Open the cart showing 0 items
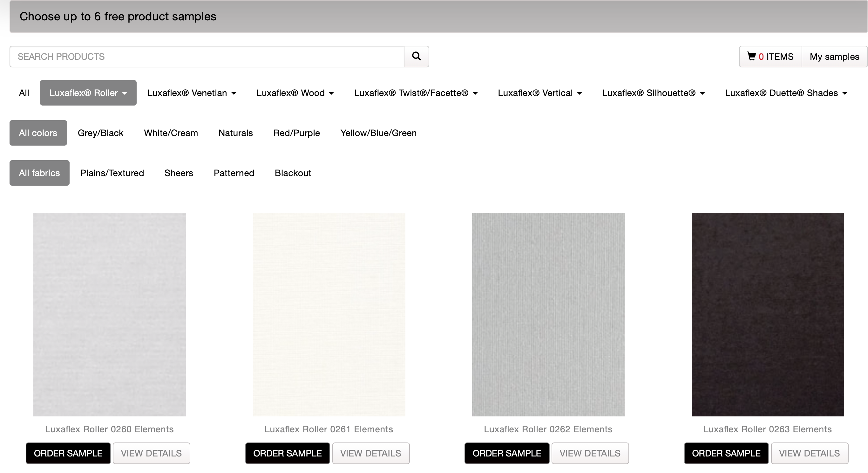The image size is (868, 473). [x=770, y=57]
